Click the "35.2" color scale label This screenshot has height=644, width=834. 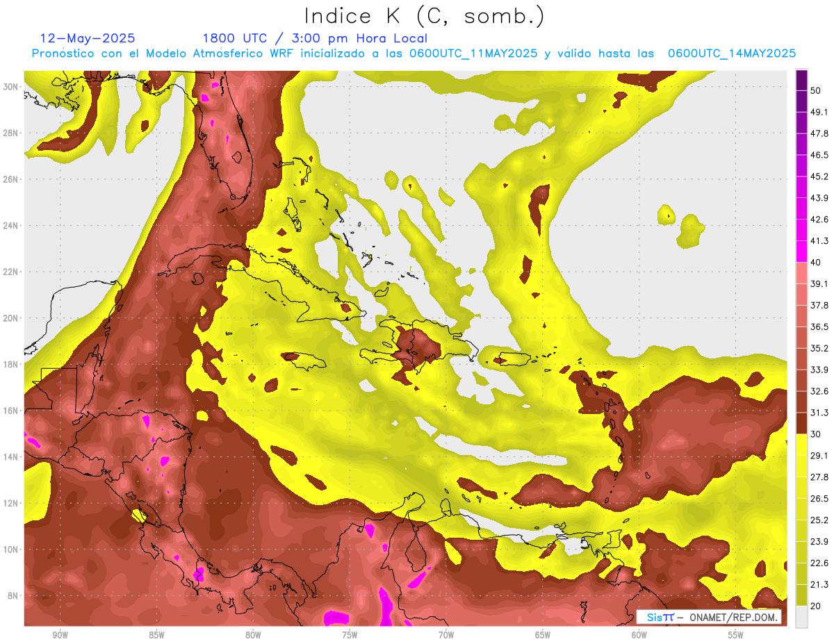[819, 348]
